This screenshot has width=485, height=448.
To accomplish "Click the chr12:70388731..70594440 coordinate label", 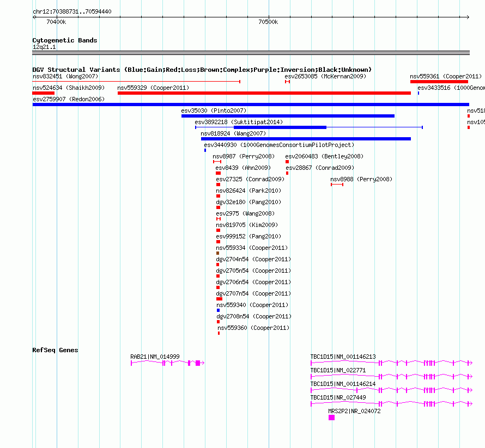I will (x=72, y=11).
